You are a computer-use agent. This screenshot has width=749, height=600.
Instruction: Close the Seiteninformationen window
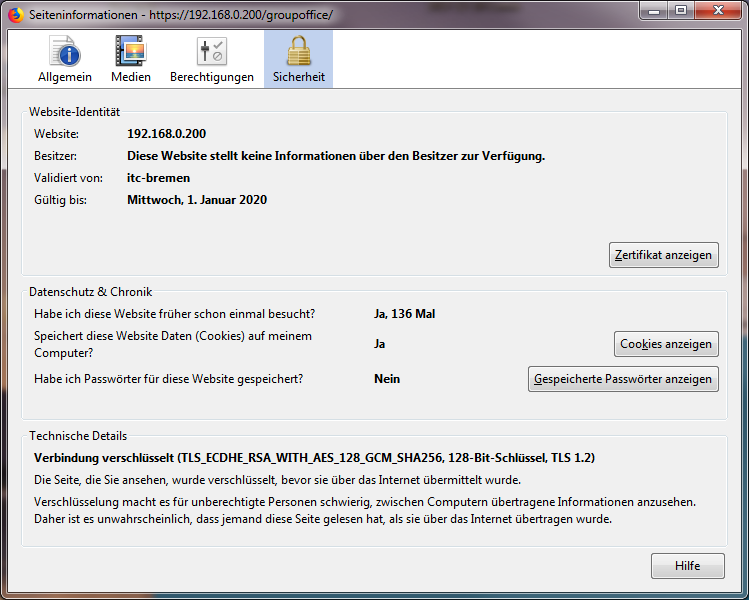click(718, 11)
